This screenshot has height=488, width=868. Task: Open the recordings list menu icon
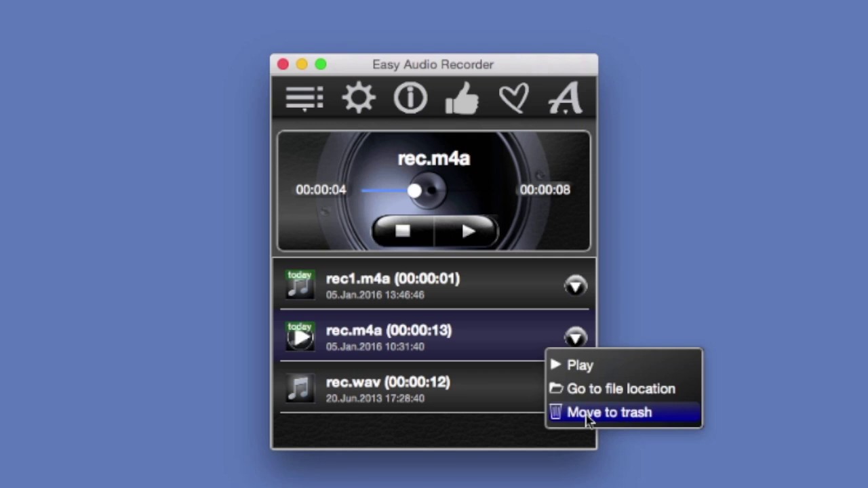pyautogui.click(x=304, y=98)
